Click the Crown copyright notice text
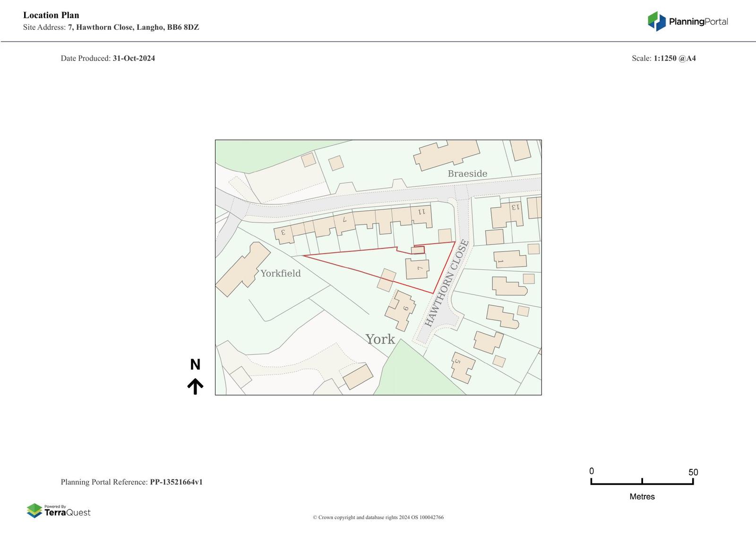Viewport: 756px width, 535px height. 378,517
